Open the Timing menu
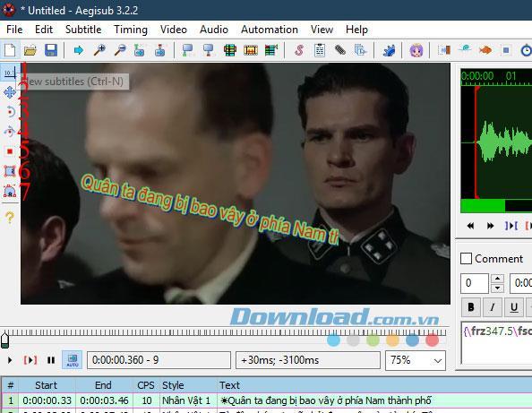The width and height of the screenshot is (532, 413). click(x=131, y=30)
